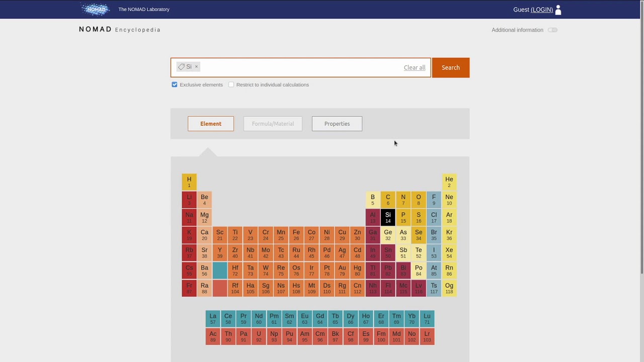644x362 pixels.
Task: Open the LOGIN link
Action: point(542,10)
